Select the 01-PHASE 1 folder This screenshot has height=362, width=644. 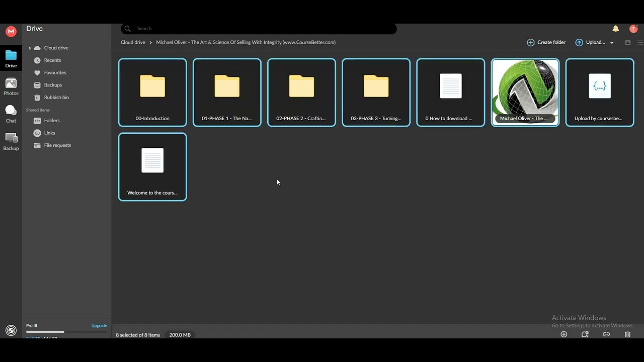coord(227,93)
